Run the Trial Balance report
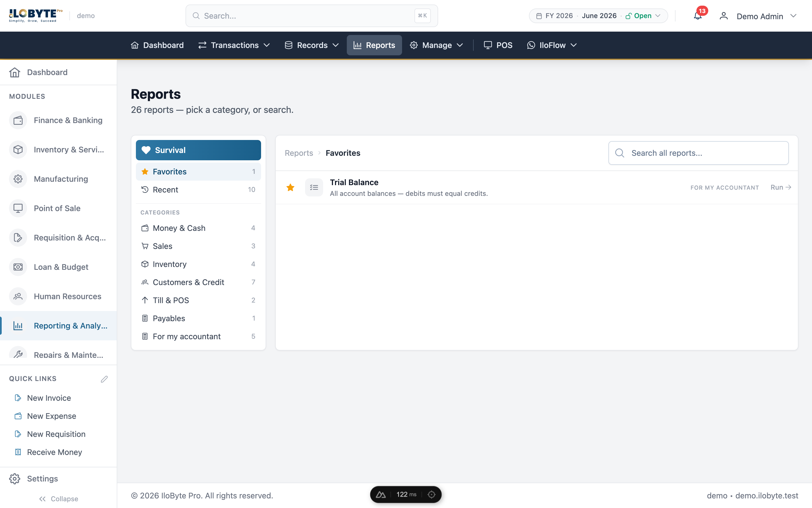 pyautogui.click(x=781, y=187)
